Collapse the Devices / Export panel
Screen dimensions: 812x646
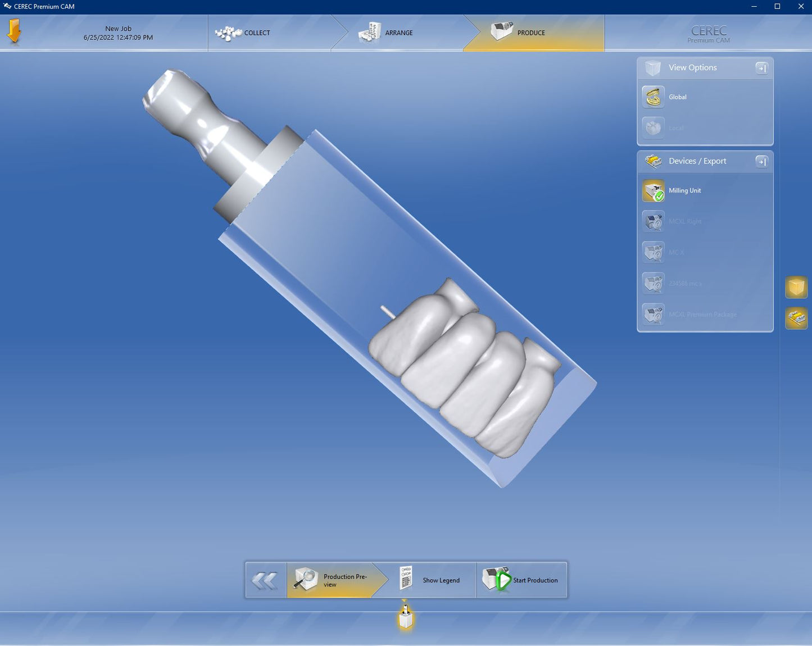[x=761, y=162]
